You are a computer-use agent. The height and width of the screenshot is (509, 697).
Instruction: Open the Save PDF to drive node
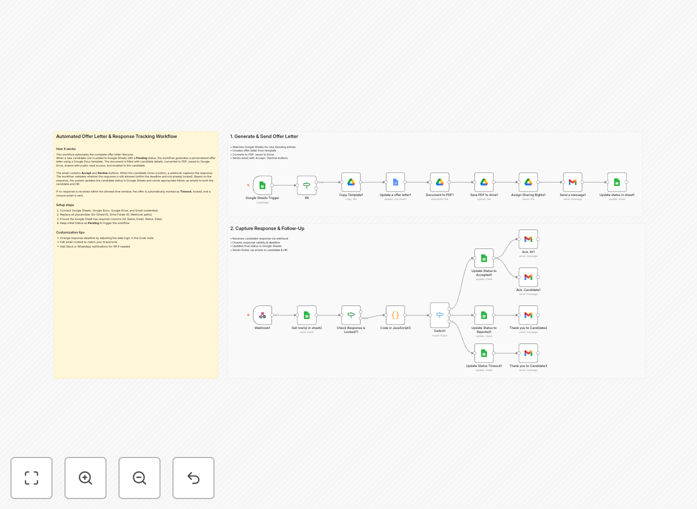point(484,182)
